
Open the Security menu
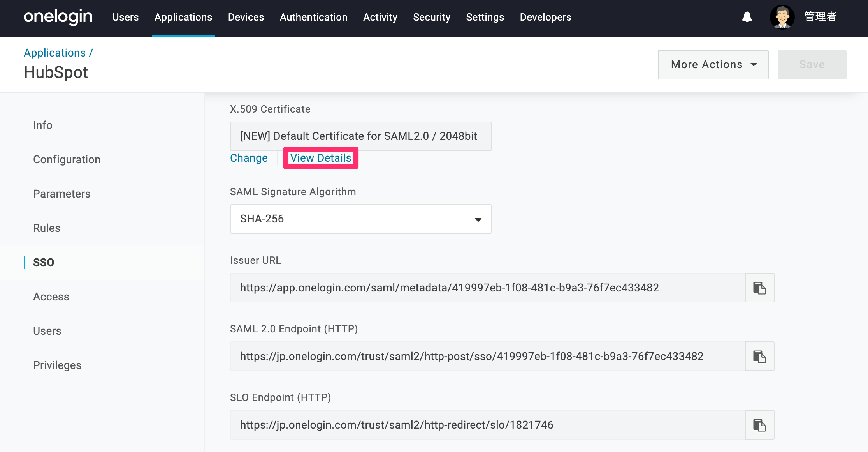[432, 17]
